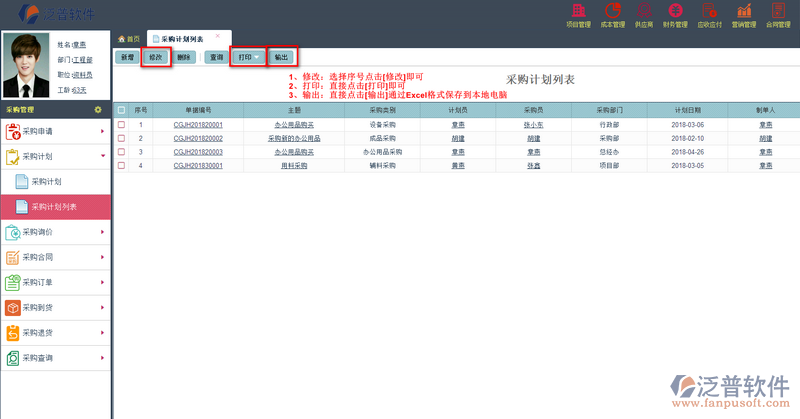Click the 成本管理 pie chart icon
The width and height of the screenshot is (800, 419).
coord(612,13)
